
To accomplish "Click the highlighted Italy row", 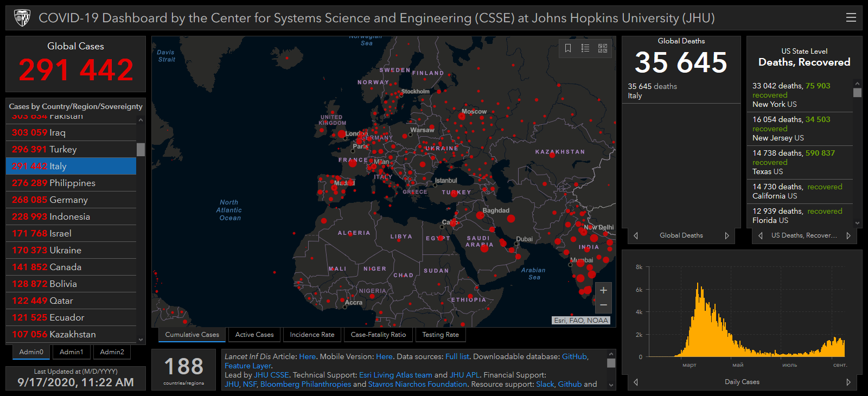I will [71, 166].
